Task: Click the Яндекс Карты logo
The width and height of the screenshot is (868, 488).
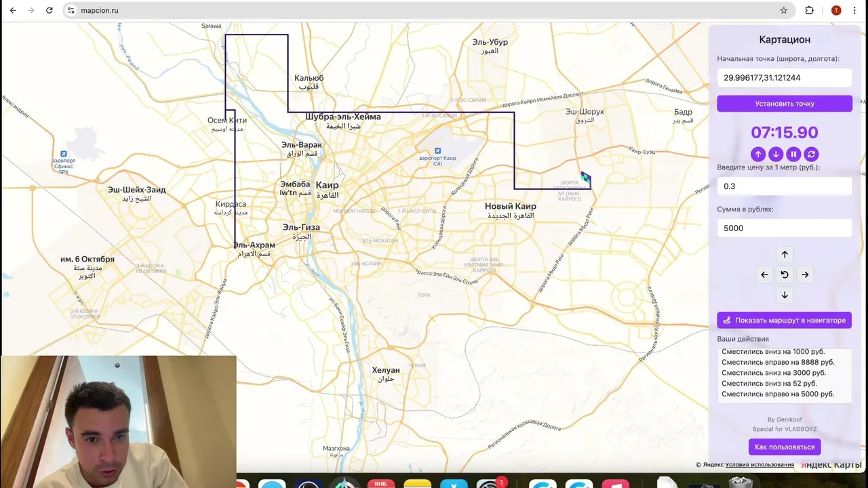Action: click(x=831, y=465)
